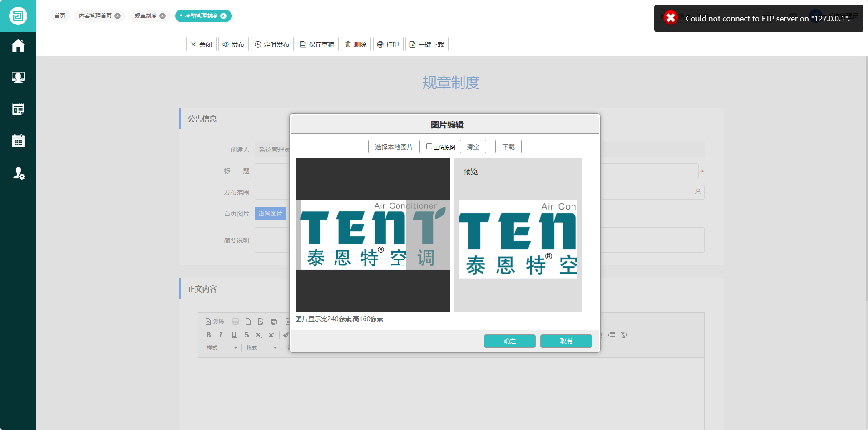Toggle superscript formatting in editor
Screen dimensions: 868x430
coord(272,335)
